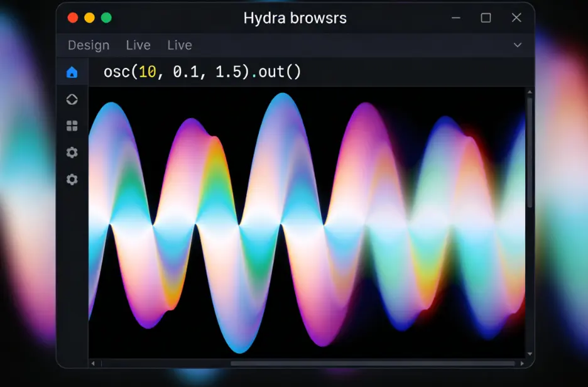Image resolution: width=588 pixels, height=387 pixels.
Task: Click the yellow traffic-light minimize button
Action: [90, 18]
